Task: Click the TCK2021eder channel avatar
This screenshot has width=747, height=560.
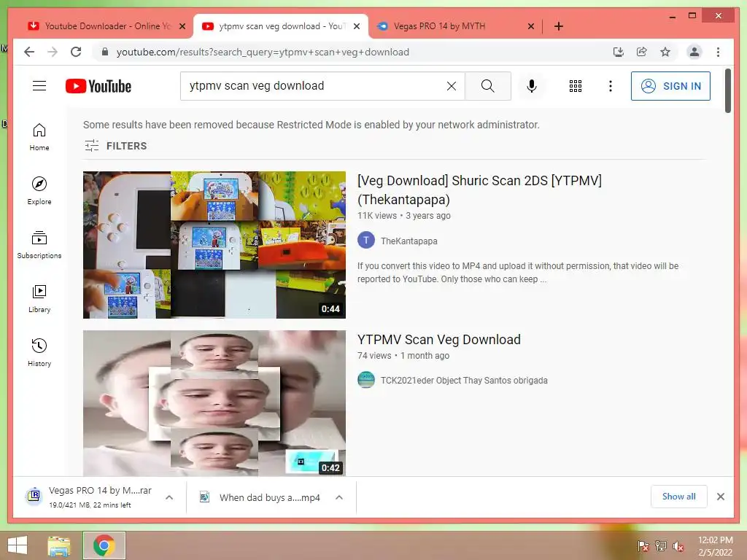Action: coord(366,380)
